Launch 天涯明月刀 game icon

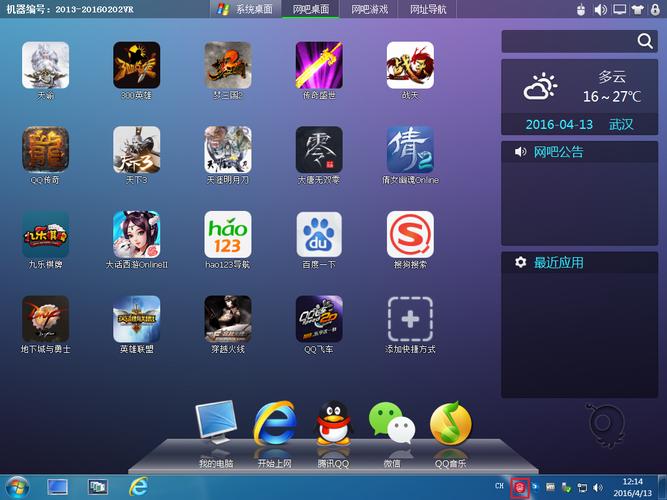[x=228, y=150]
